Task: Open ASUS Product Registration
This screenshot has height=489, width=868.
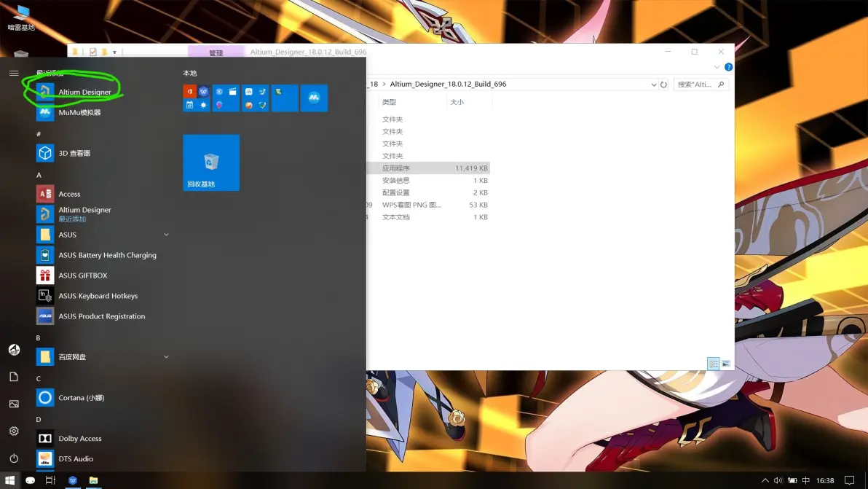Action: (x=102, y=316)
